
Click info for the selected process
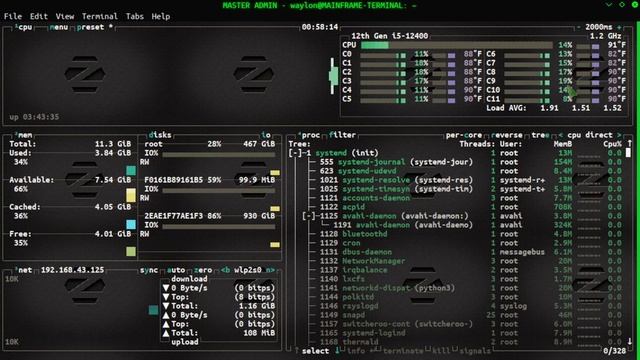click(356, 351)
